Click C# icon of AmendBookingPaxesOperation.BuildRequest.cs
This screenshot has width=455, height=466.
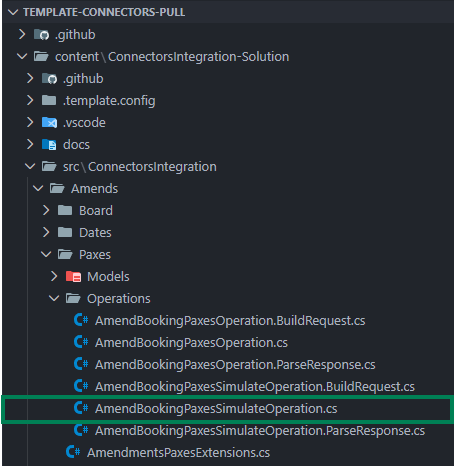[x=81, y=320]
